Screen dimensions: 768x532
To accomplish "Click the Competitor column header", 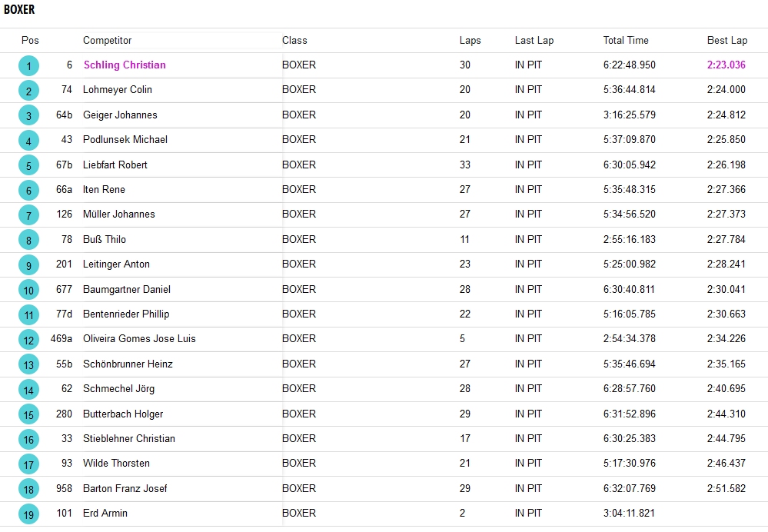I will click(x=107, y=41).
